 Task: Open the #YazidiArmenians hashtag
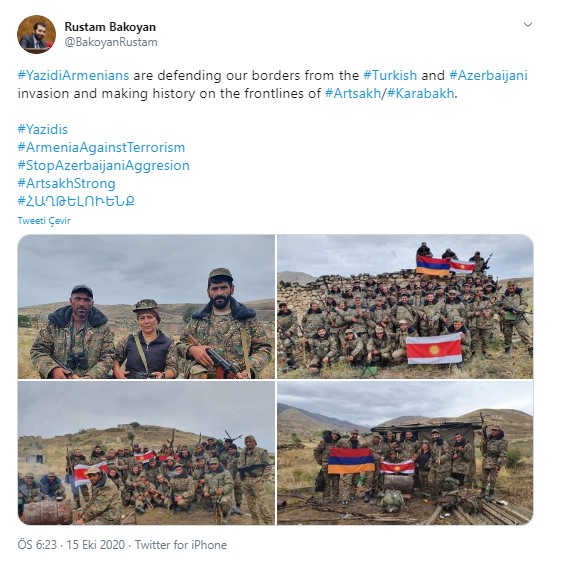coord(73,76)
